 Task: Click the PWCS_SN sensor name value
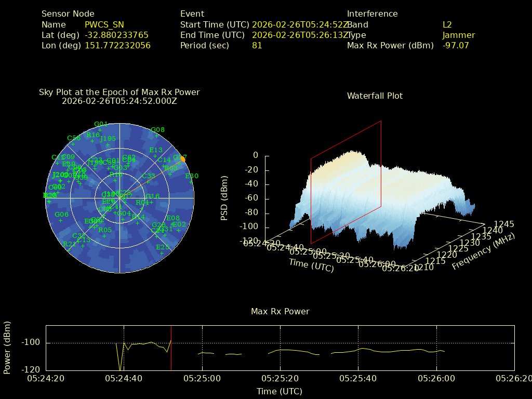click(104, 24)
